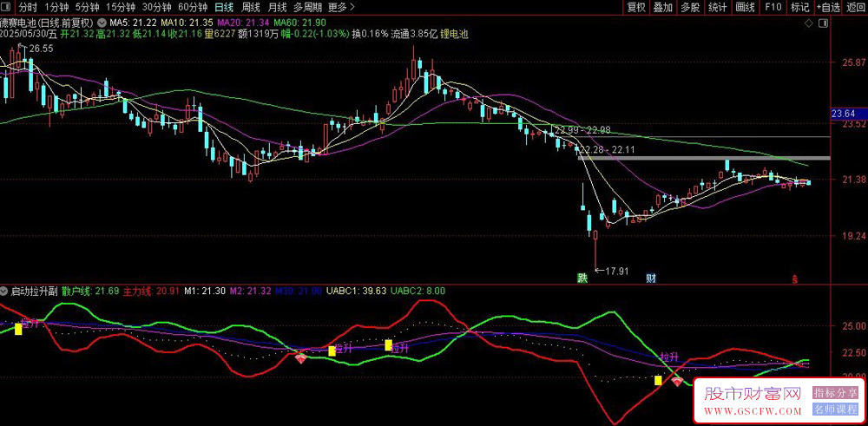This screenshot has height=426, width=868.
Task: Switch to the 1分钟 tab
Action: pos(56,7)
